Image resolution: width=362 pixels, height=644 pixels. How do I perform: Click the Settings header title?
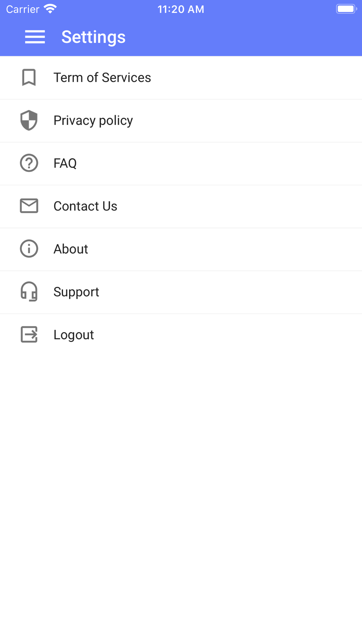click(93, 37)
